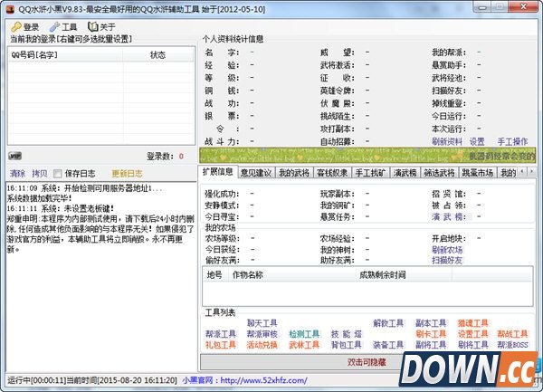The height and width of the screenshot is (392, 543).
Task: Switch to the 我的武将 tab
Action: coord(294,172)
